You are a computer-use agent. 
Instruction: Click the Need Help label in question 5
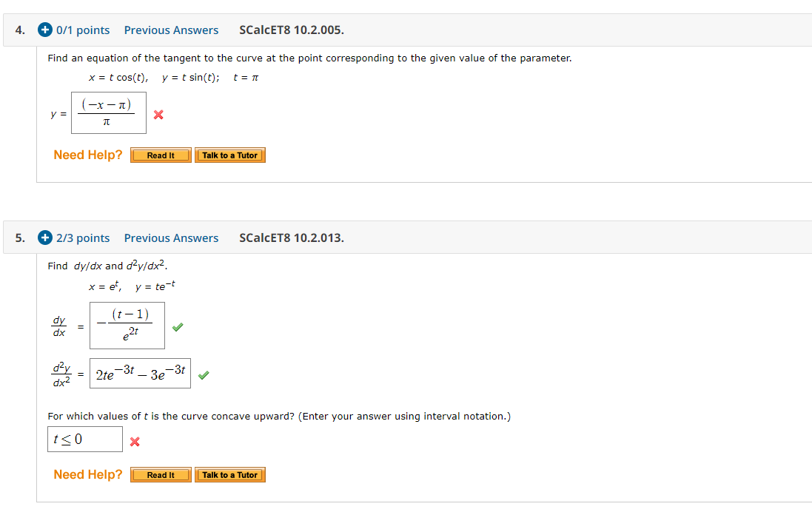point(88,474)
